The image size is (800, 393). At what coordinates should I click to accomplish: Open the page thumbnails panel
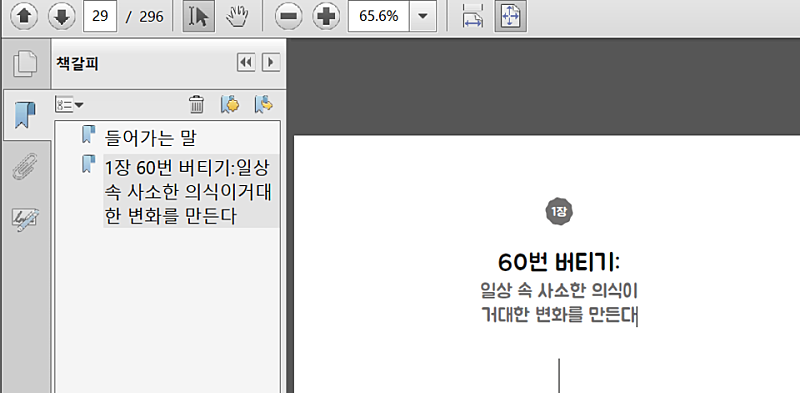(x=26, y=64)
